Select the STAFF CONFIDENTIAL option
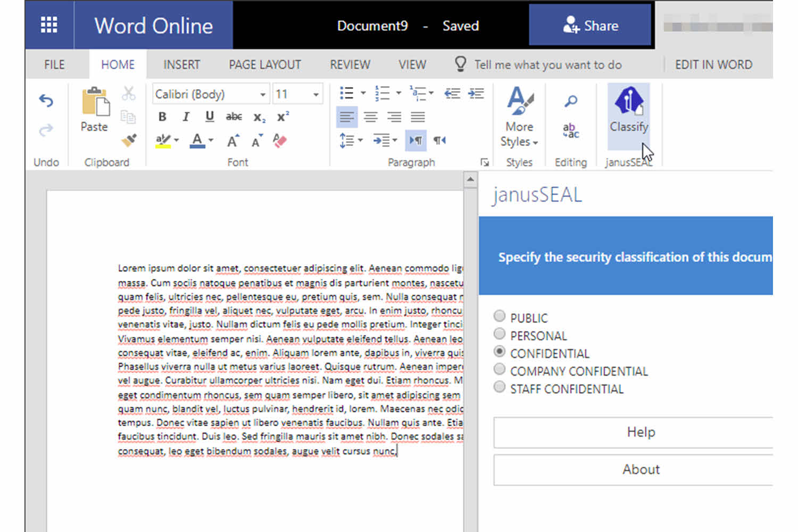Image resolution: width=798 pixels, height=532 pixels. click(x=499, y=387)
